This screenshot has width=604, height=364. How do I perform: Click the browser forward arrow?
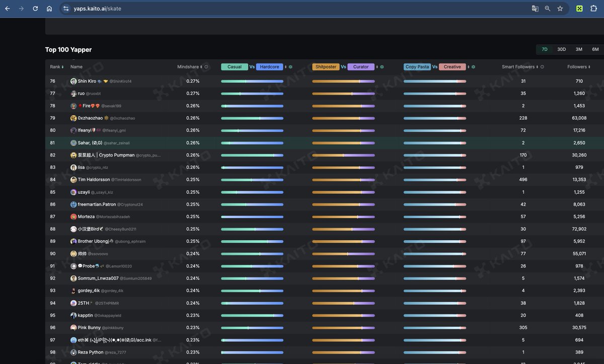tap(21, 9)
